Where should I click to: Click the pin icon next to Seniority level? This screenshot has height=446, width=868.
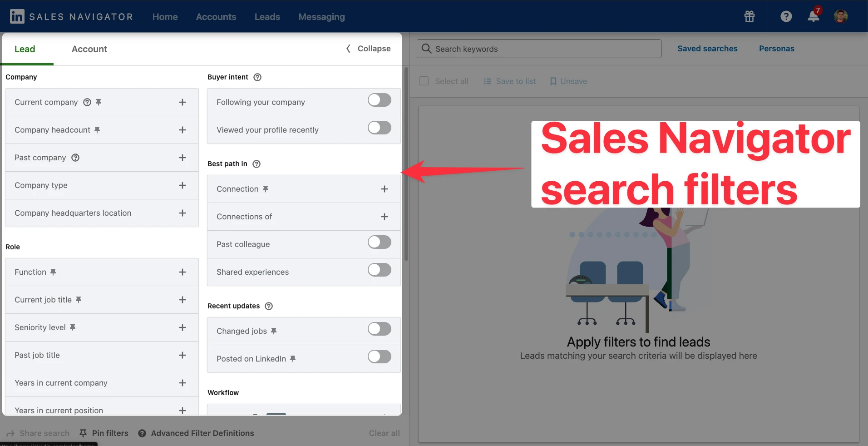[73, 327]
